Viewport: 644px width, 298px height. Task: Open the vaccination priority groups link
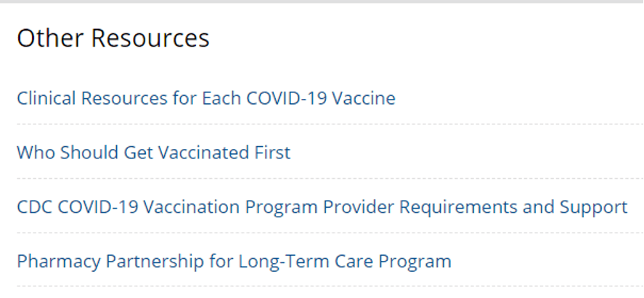153,153
